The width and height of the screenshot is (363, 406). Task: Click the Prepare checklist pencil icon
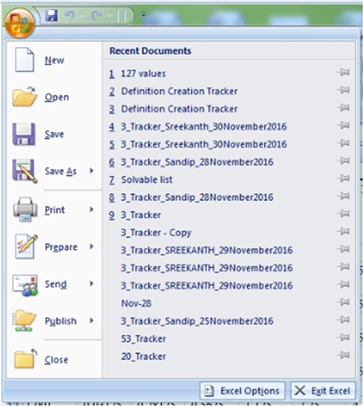[26, 247]
